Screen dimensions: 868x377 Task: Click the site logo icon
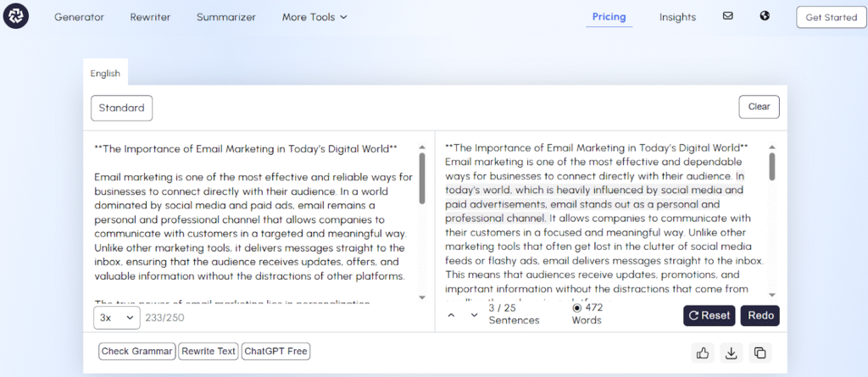(x=16, y=16)
